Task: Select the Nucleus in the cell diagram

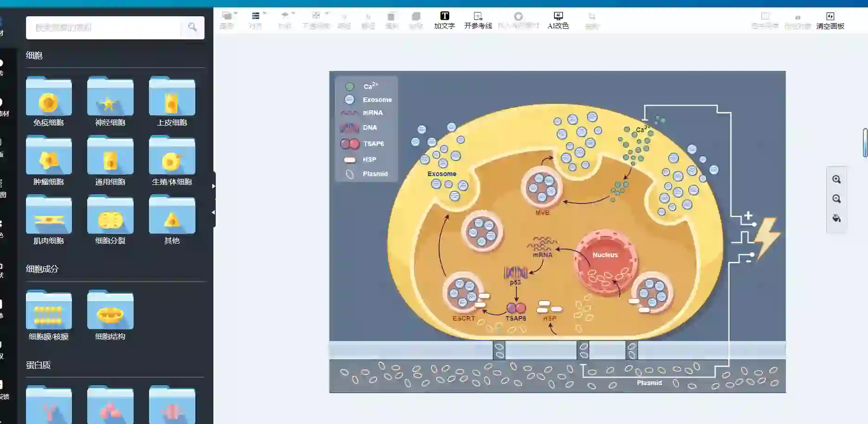Action: (605, 261)
